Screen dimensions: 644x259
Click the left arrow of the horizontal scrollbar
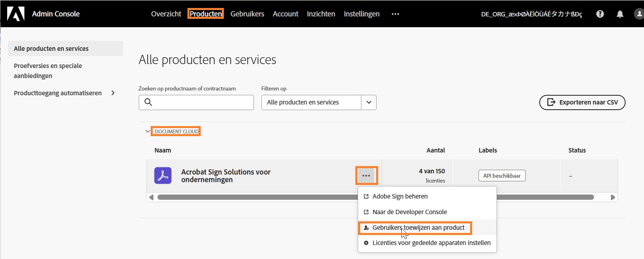pos(151,197)
